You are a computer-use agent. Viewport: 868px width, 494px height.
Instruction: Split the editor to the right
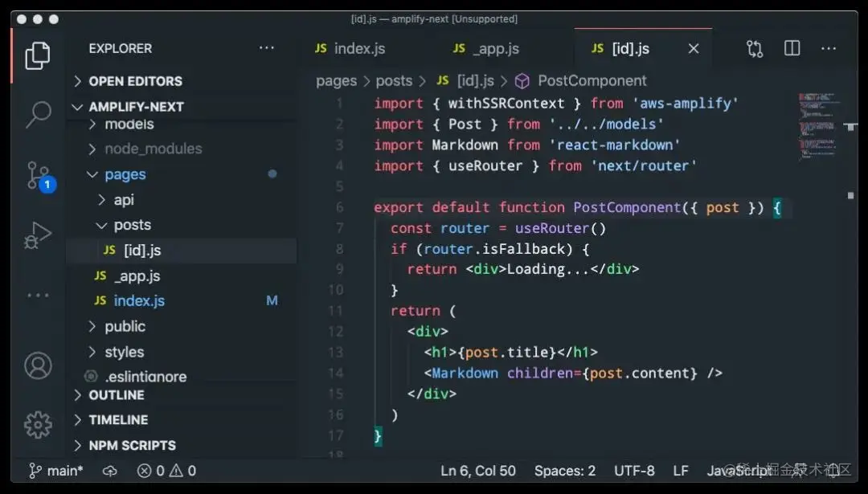[792, 48]
